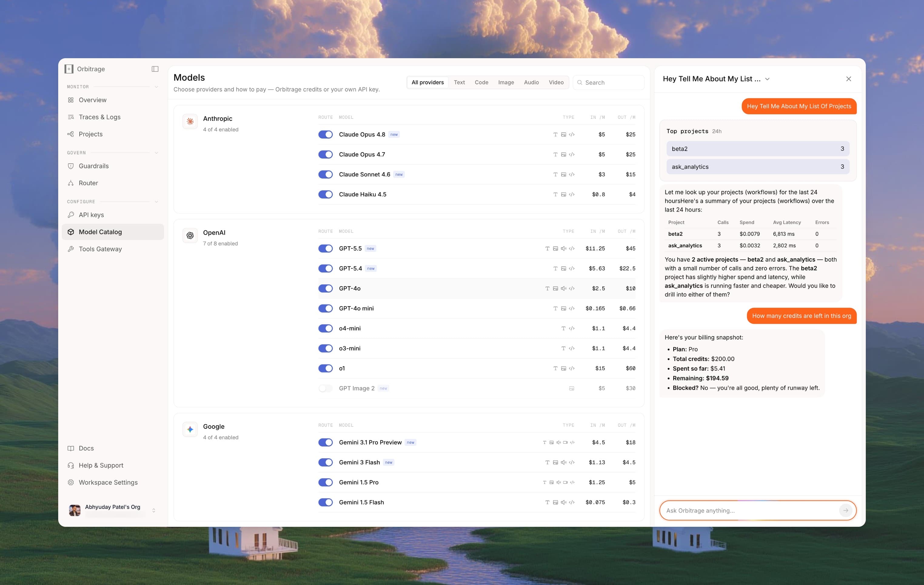Focus the model Search field

click(608, 82)
